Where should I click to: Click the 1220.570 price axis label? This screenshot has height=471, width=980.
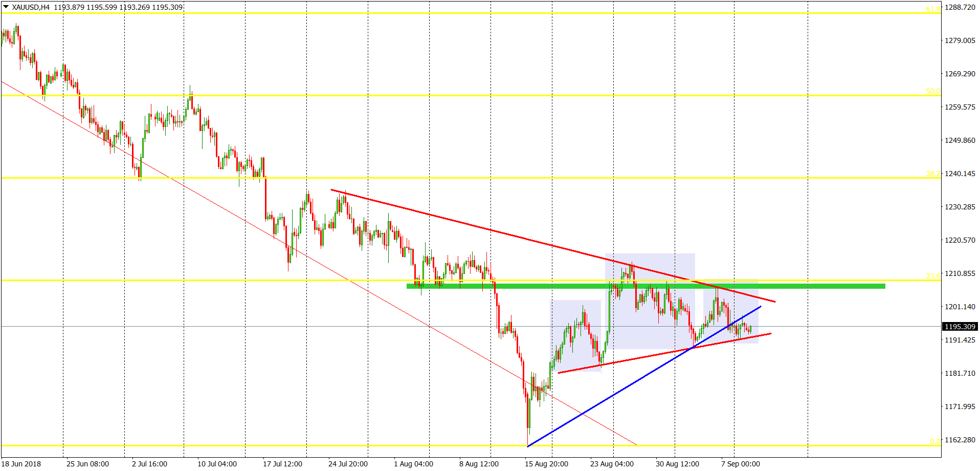coord(960,240)
